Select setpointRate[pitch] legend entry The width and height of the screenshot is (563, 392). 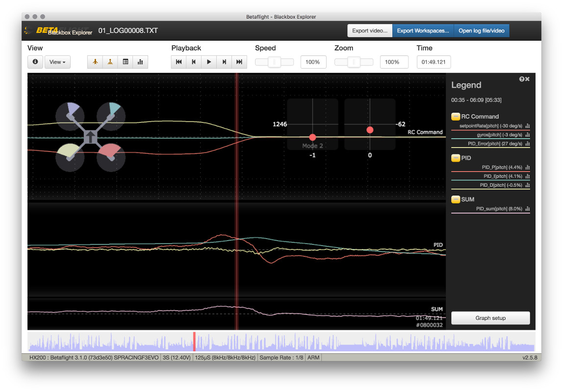point(490,126)
